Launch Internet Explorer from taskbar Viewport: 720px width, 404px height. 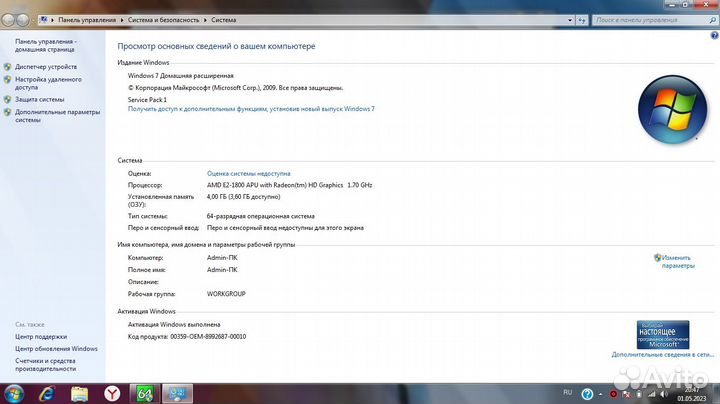[x=47, y=394]
